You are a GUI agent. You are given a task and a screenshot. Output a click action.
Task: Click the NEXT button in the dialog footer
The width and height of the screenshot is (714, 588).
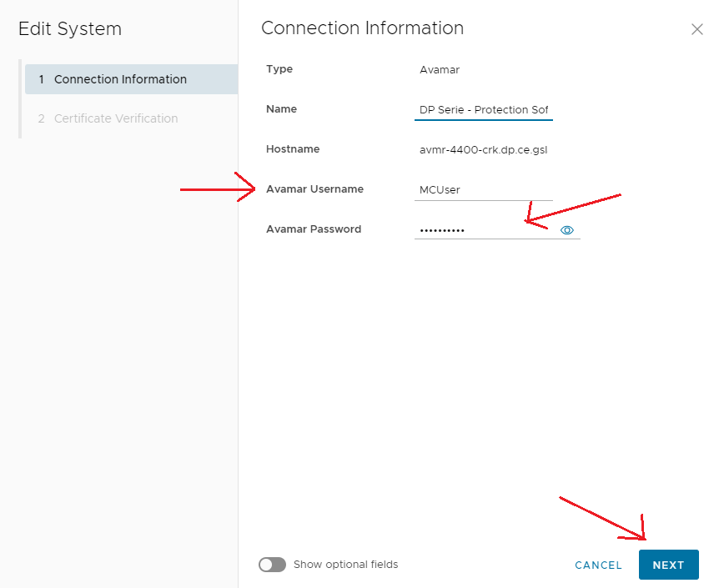point(668,565)
